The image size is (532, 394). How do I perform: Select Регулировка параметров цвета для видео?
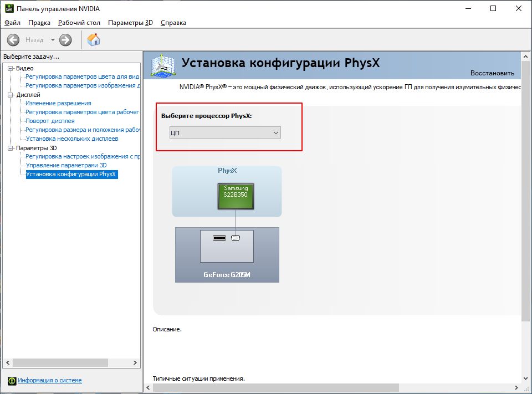(83, 76)
